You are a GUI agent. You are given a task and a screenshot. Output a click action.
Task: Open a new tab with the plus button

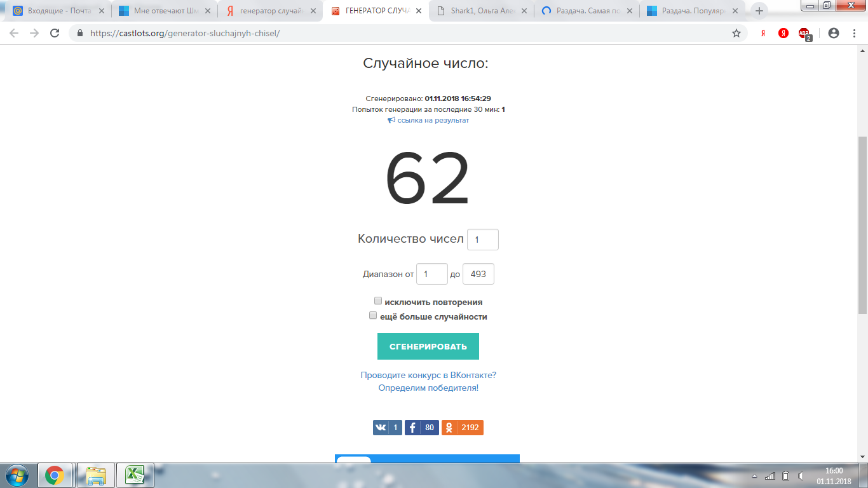[759, 11]
